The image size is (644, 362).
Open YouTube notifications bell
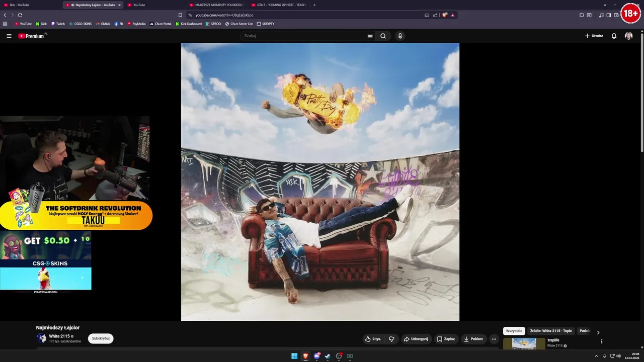[x=614, y=36]
